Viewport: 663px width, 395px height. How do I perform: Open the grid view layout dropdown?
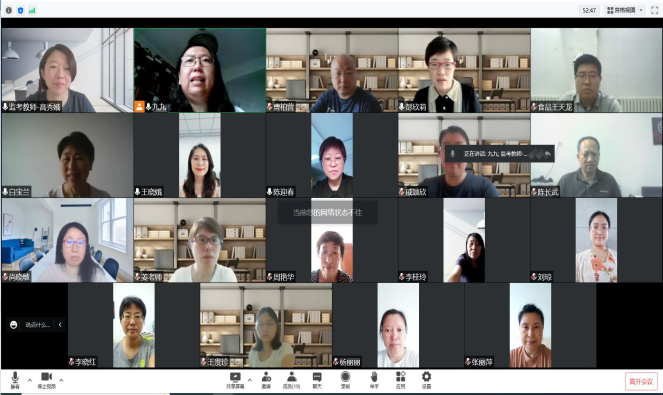[625, 10]
